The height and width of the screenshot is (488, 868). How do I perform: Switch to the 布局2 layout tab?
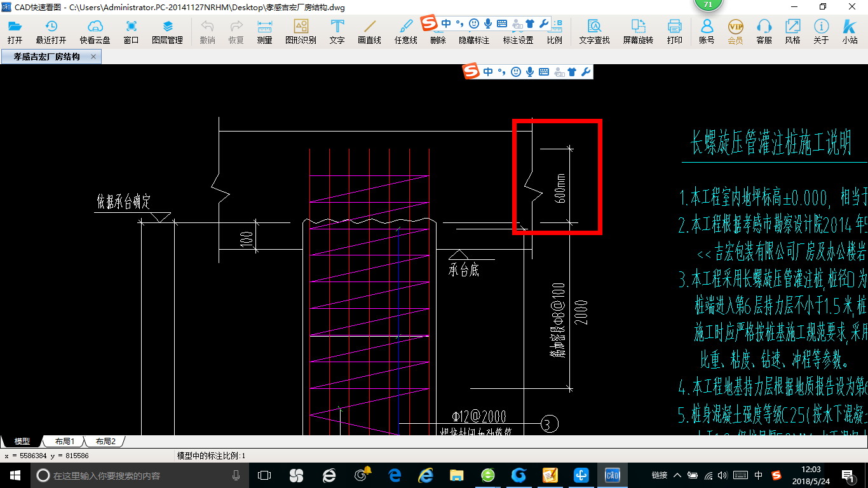105,441
